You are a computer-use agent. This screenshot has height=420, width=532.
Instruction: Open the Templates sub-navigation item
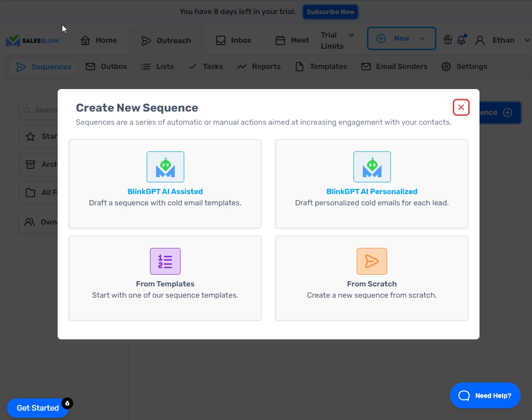[321, 67]
